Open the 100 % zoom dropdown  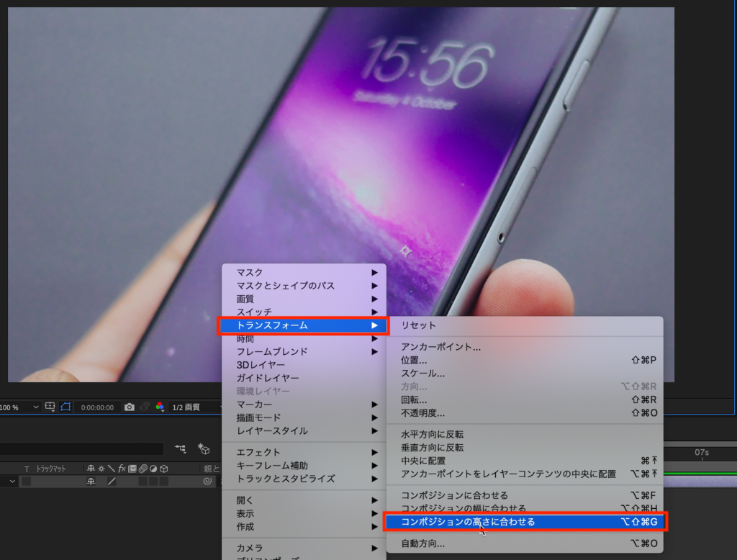19,407
